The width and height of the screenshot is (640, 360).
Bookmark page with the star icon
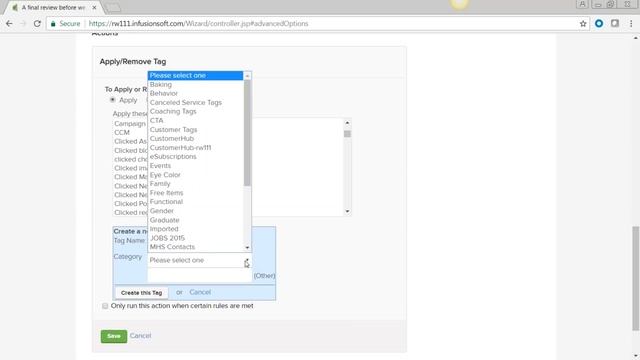pyautogui.click(x=583, y=24)
